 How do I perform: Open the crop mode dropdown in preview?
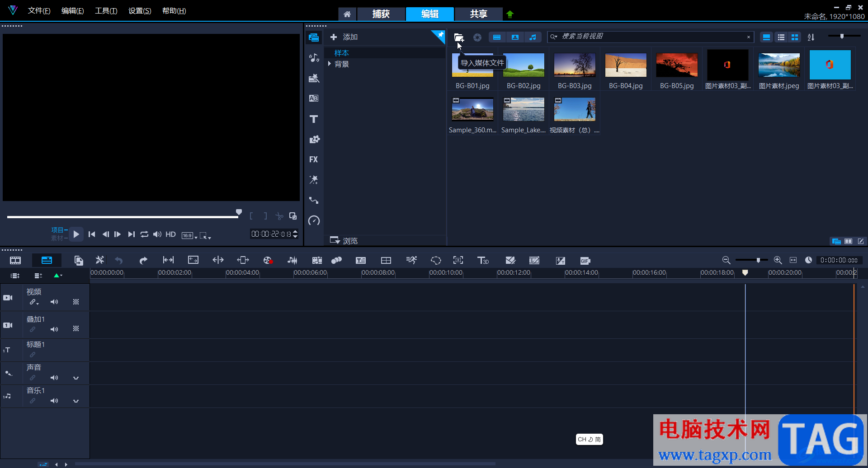205,235
